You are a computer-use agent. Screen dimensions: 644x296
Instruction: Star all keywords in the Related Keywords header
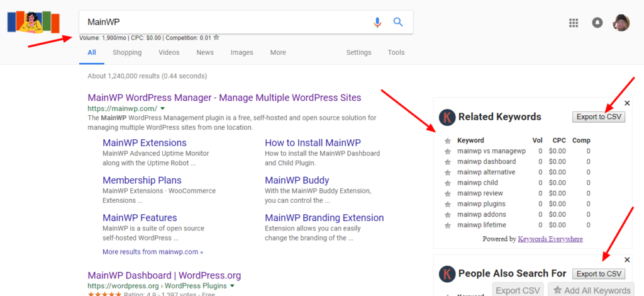(x=448, y=140)
